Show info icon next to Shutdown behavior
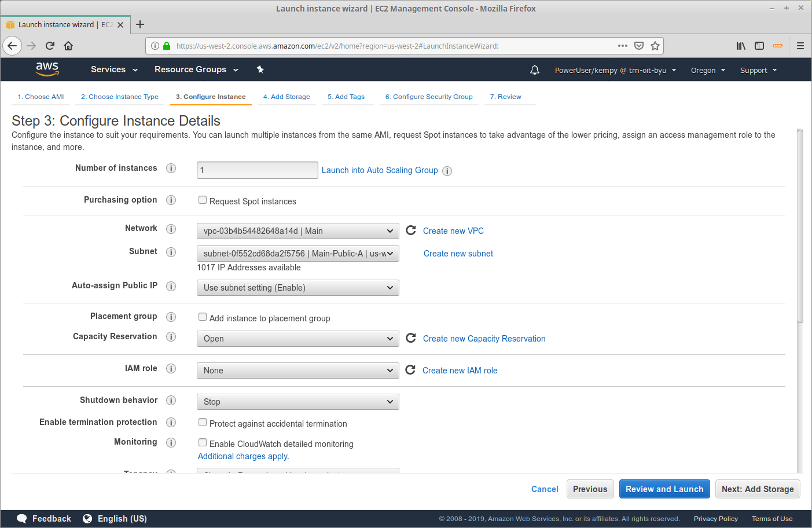Viewport: 812px width, 528px height. click(171, 400)
